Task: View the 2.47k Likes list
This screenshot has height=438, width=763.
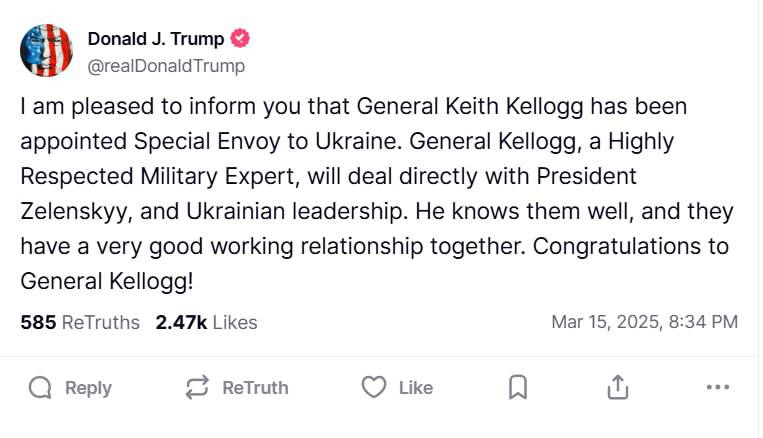Action: pyautogui.click(x=206, y=322)
